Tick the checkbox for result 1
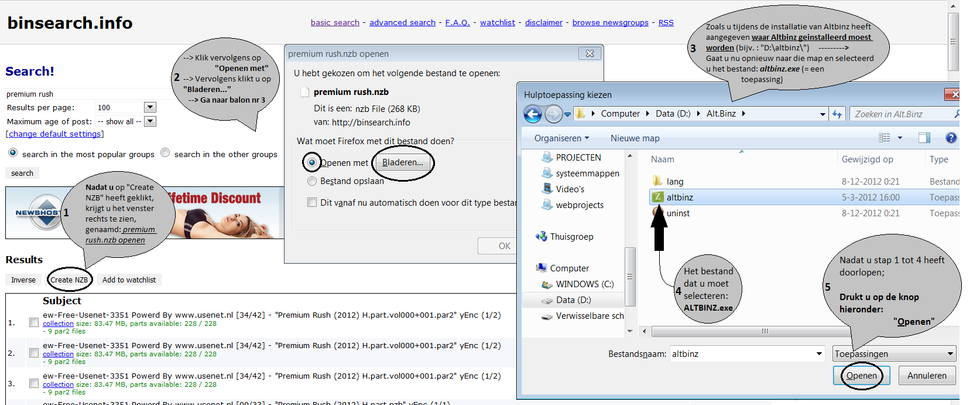Viewport: 980px width, 405px height. (x=34, y=322)
